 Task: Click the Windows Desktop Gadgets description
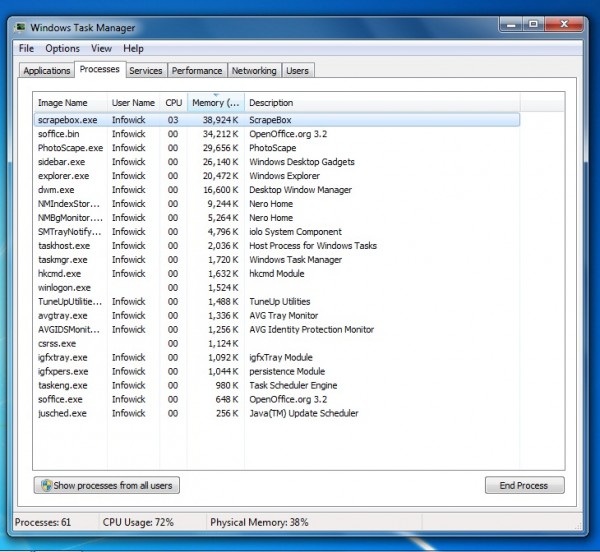(x=302, y=162)
